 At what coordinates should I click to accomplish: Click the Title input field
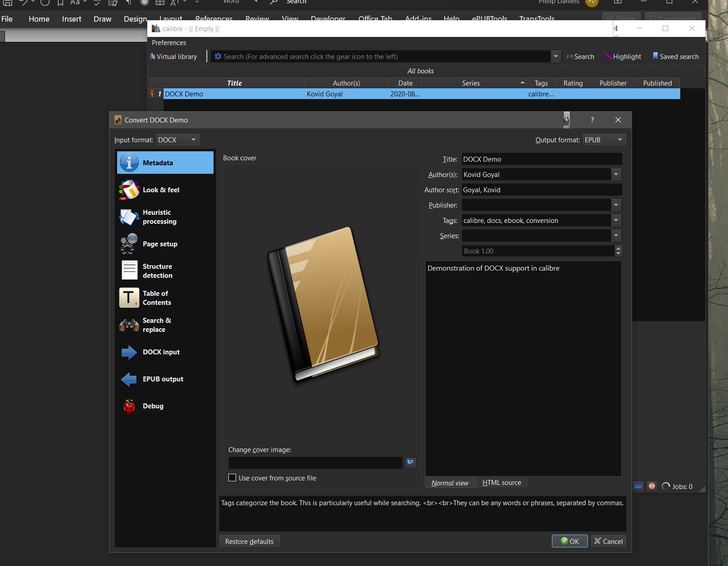[542, 159]
